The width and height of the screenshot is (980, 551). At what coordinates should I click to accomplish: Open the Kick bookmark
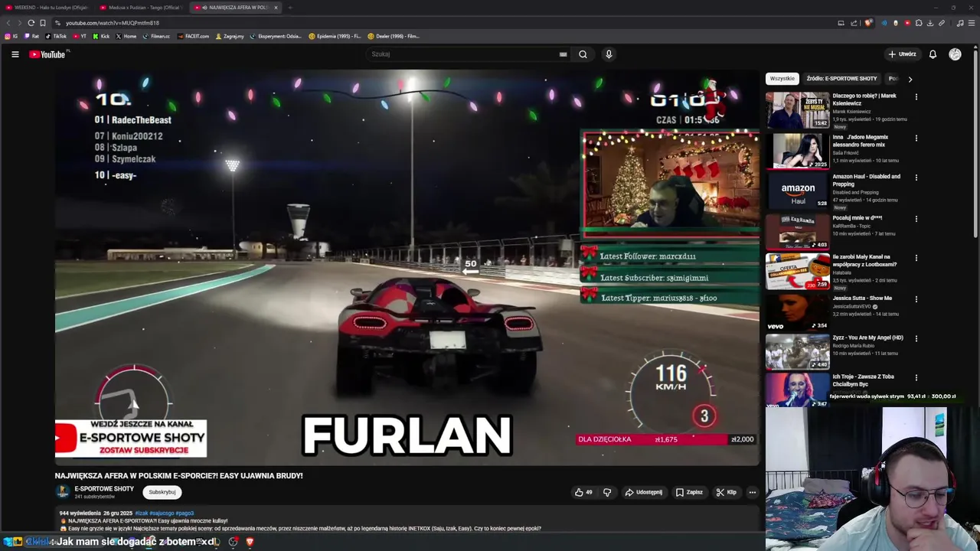point(101,36)
